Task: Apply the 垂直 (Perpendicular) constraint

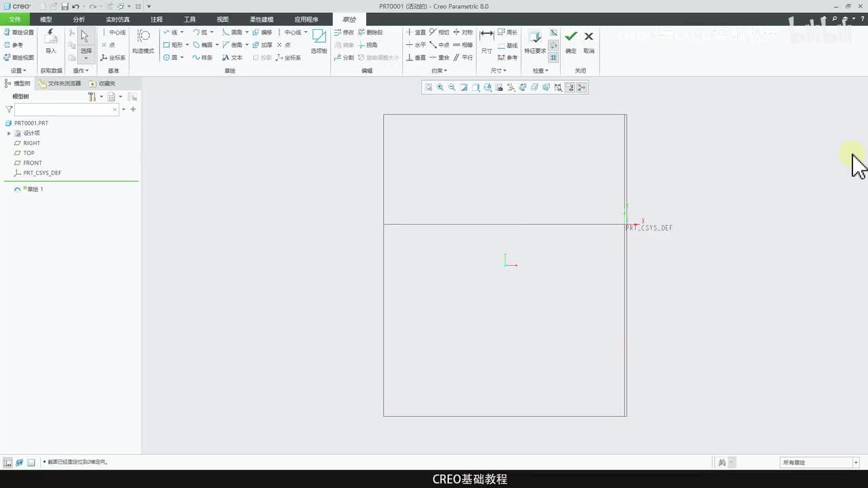Action: (x=416, y=58)
